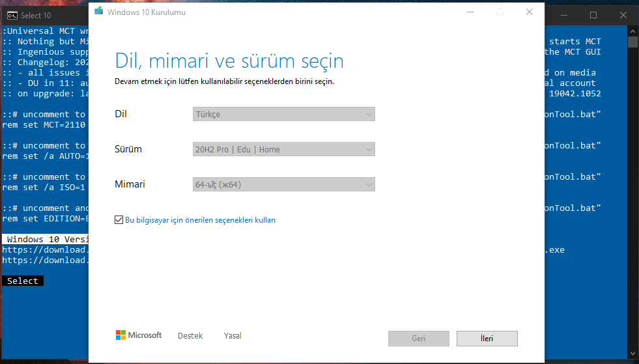Open the Sürüm dropdown 20H2 Pro
Viewport: 639px width, 364px height.
283,149
